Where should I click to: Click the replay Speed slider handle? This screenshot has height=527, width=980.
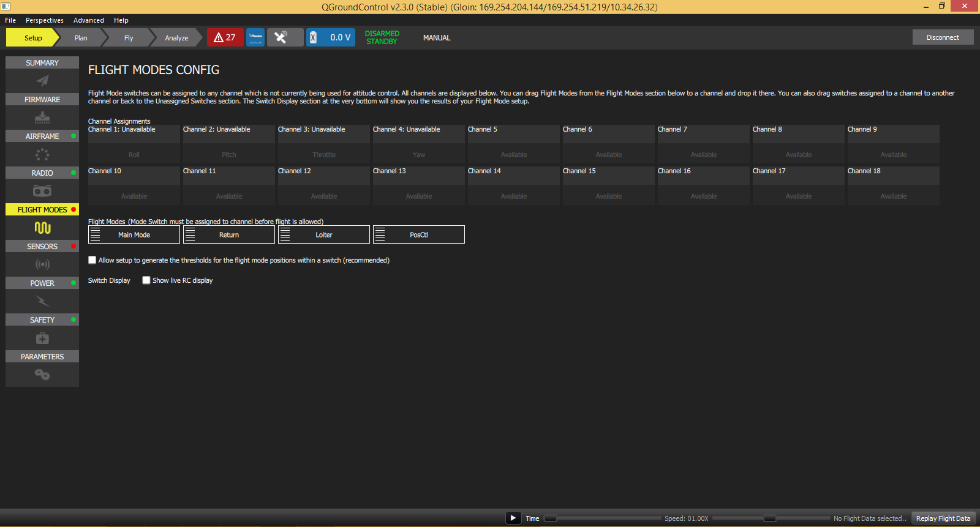click(769, 518)
